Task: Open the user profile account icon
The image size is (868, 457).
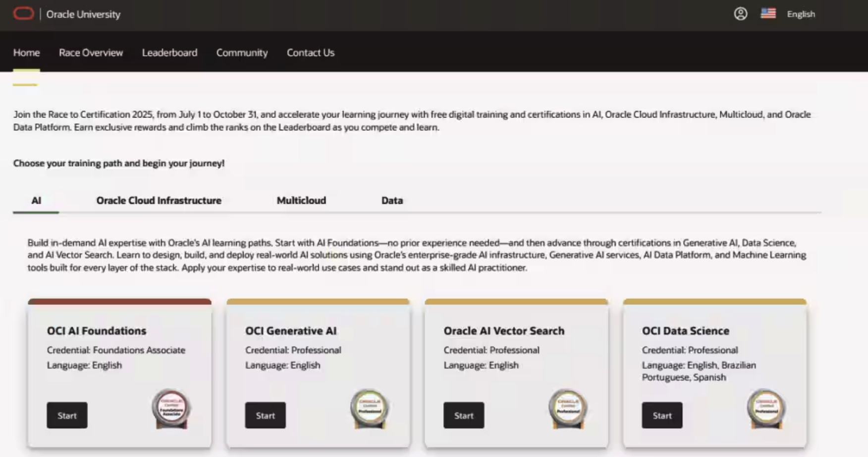Action: click(x=741, y=14)
